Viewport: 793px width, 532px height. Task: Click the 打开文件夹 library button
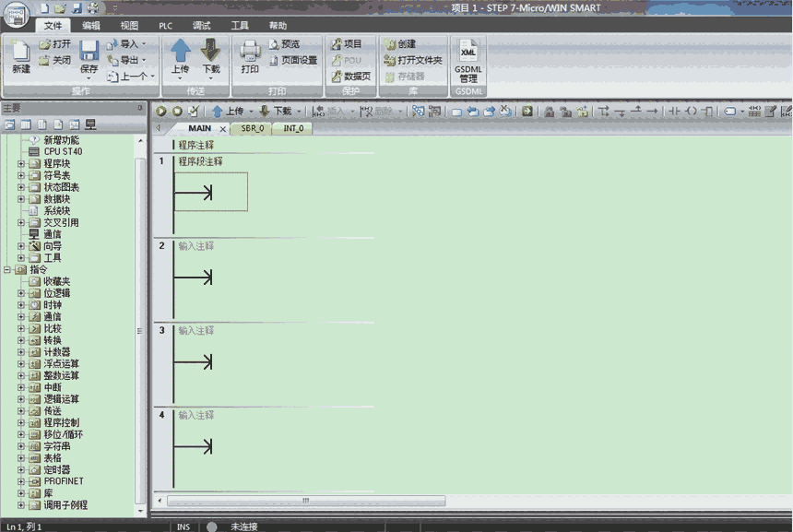pyautogui.click(x=413, y=61)
